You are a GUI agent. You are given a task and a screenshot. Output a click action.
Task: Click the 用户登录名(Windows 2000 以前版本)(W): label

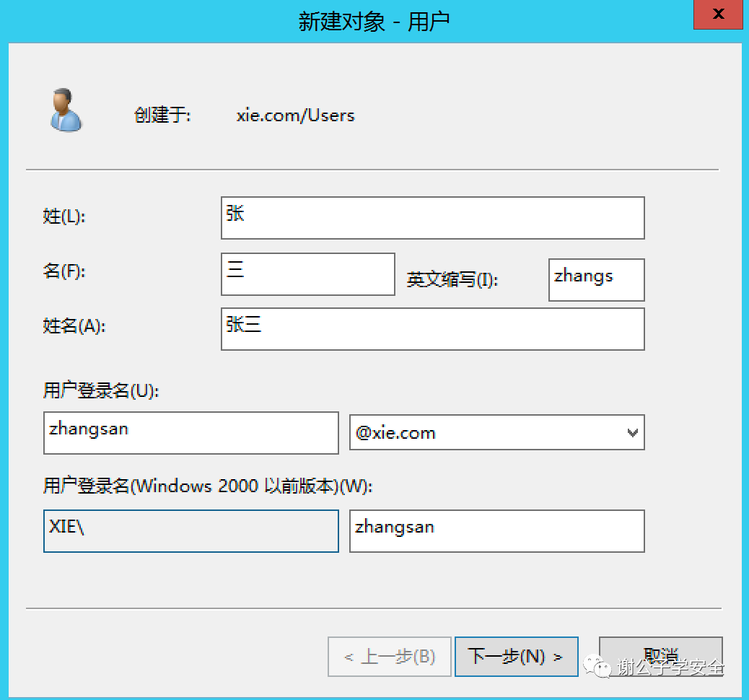pos(208,486)
